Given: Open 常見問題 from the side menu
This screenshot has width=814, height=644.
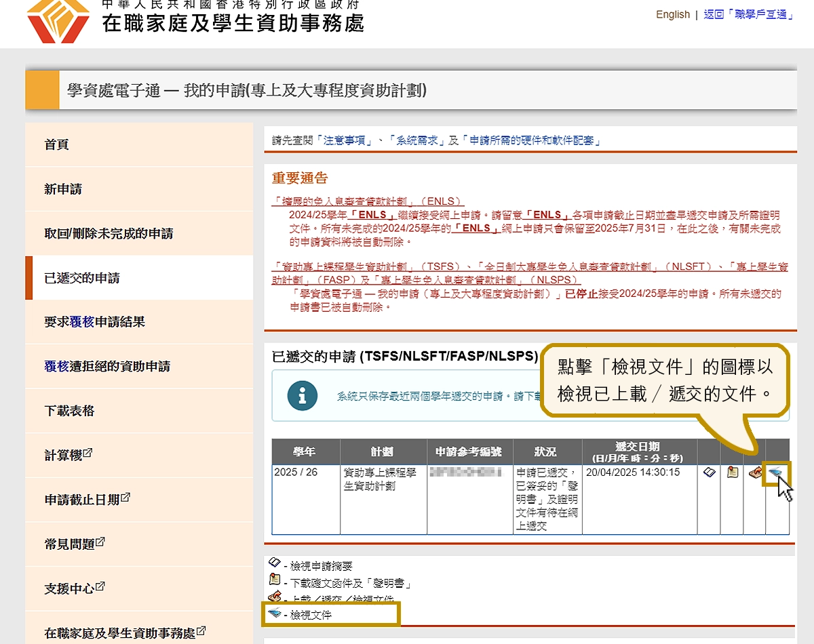Looking at the screenshot, I should click(x=139, y=544).
